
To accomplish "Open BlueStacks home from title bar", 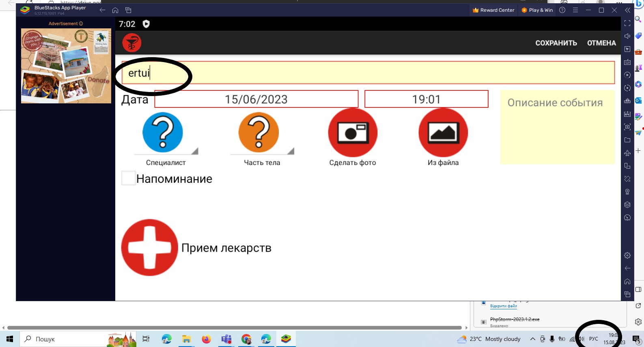I will tap(115, 10).
